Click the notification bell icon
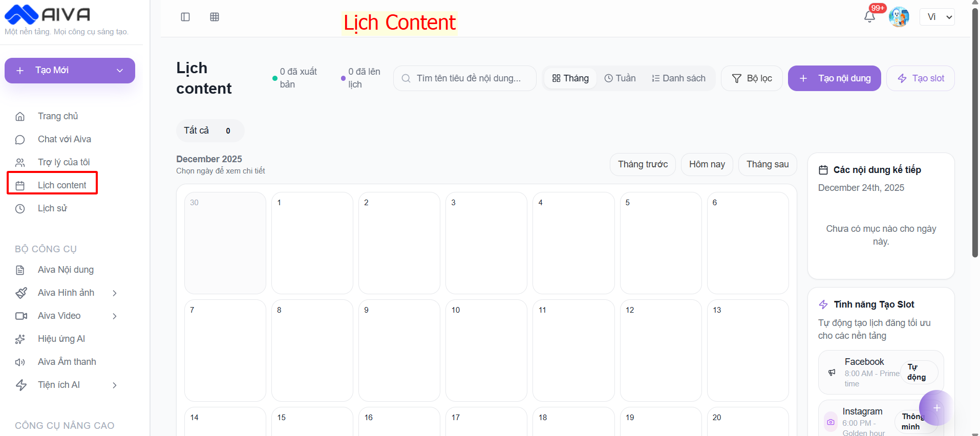This screenshot has height=436, width=980. pos(869,17)
